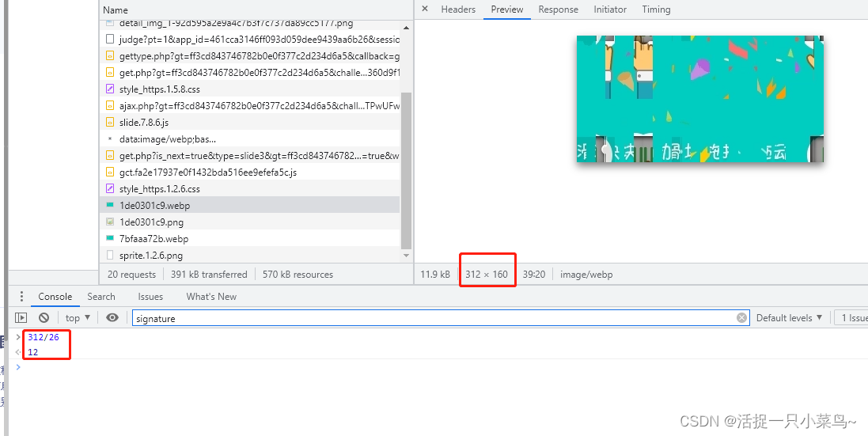This screenshot has height=436, width=868.
Task: Open the top JavaScript context dropdown
Action: pyautogui.click(x=77, y=318)
